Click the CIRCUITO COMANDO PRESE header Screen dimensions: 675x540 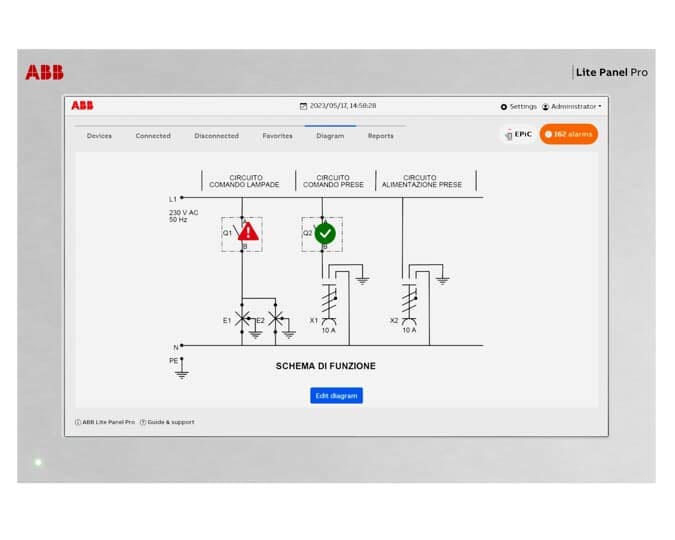coord(333,181)
